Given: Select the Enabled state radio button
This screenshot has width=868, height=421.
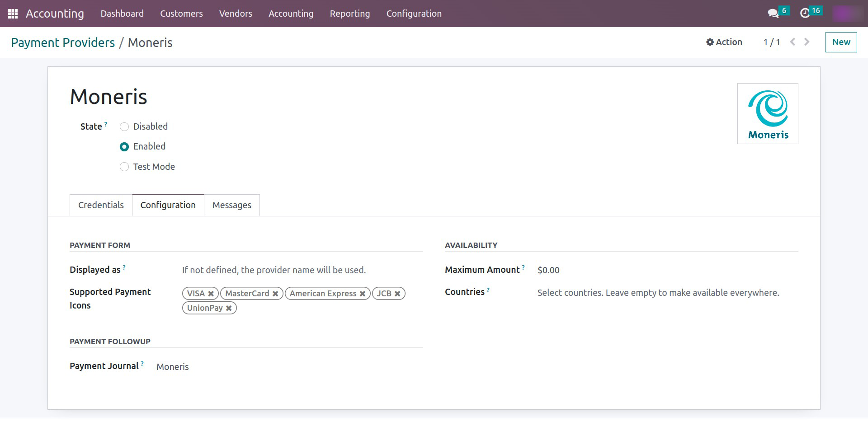Looking at the screenshot, I should (124, 147).
